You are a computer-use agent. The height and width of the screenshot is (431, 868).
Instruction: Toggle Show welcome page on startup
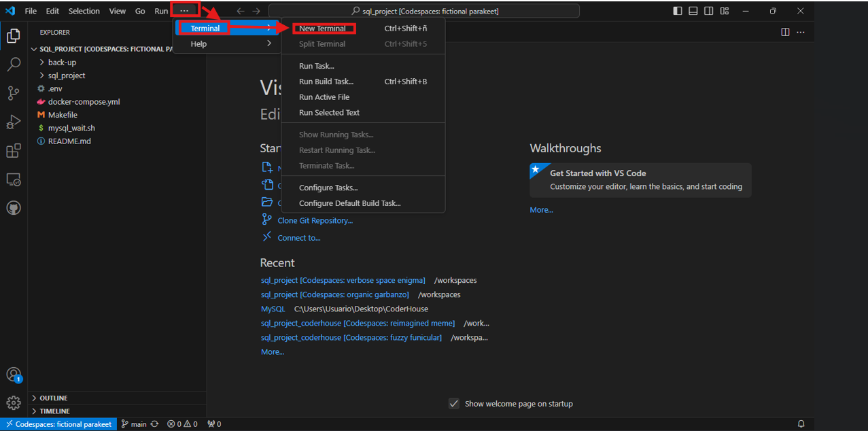tap(454, 404)
